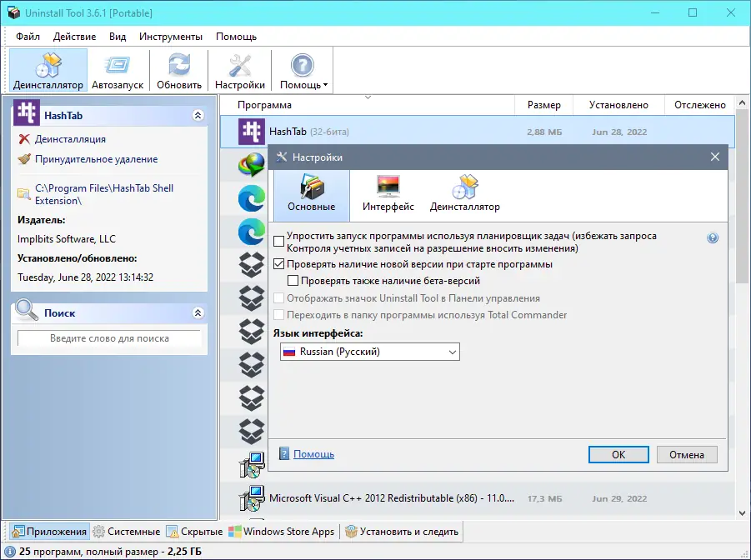The image size is (751, 560).
Task: Select the Основные settings tab
Action: point(312,195)
